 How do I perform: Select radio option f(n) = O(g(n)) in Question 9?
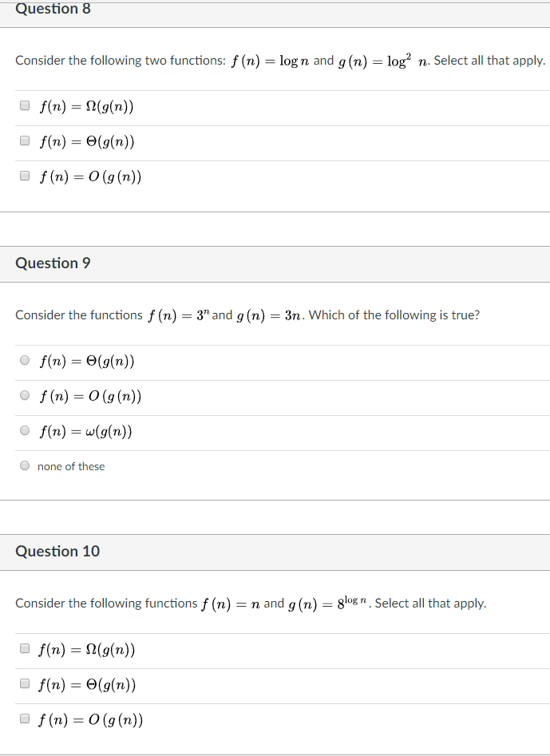(x=24, y=395)
